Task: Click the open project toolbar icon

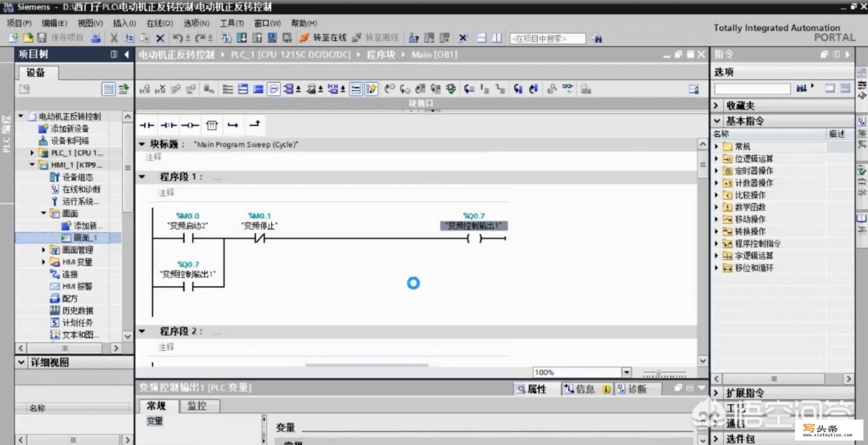Action: click(28, 38)
